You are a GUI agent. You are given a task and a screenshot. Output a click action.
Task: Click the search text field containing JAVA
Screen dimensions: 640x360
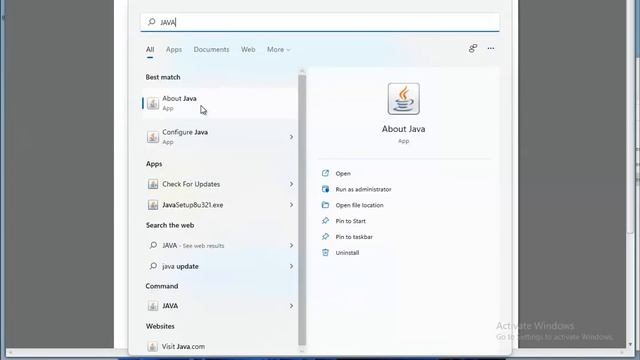(320, 22)
